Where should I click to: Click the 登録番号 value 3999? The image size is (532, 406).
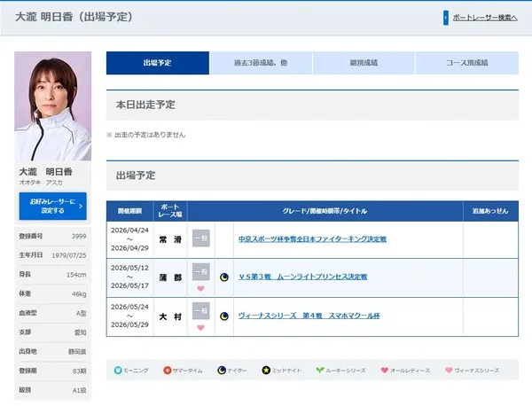pyautogui.click(x=79, y=236)
